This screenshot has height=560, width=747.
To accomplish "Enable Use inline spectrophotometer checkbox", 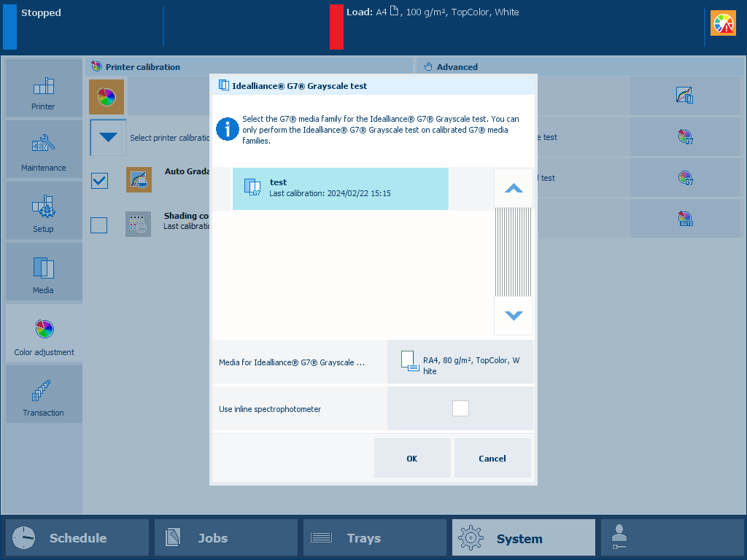I will click(460, 408).
